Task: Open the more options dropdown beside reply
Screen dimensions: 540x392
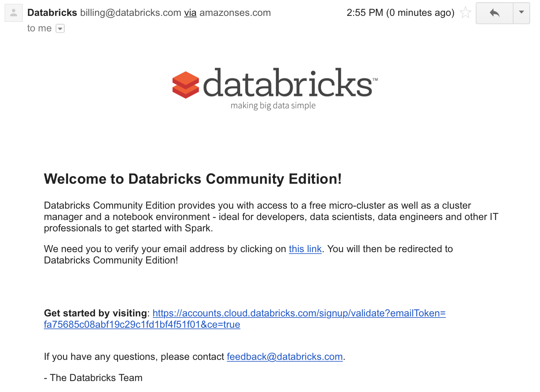Action: point(521,13)
